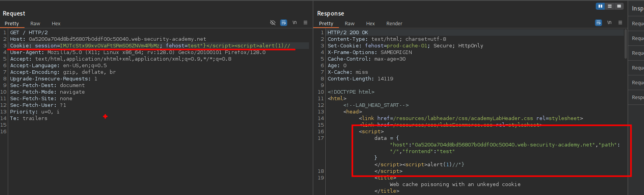Click the fehost=test script payload text
This screenshot has width=644, height=195.
pos(228,46)
